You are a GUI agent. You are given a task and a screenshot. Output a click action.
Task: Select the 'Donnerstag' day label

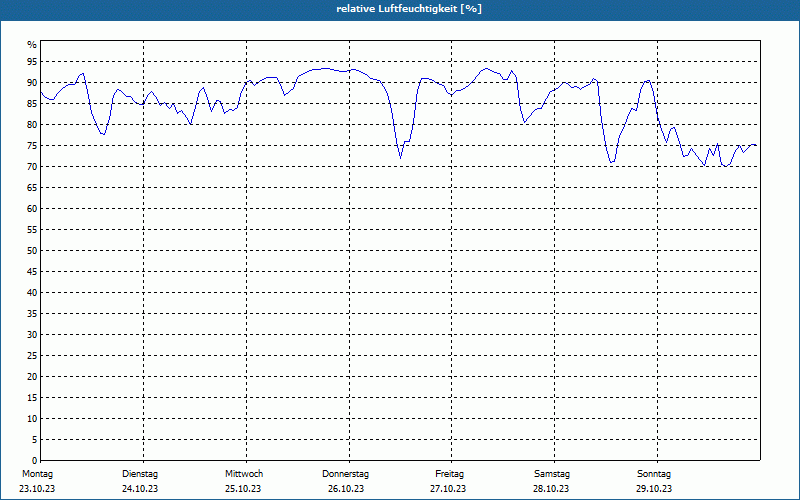[x=345, y=474]
